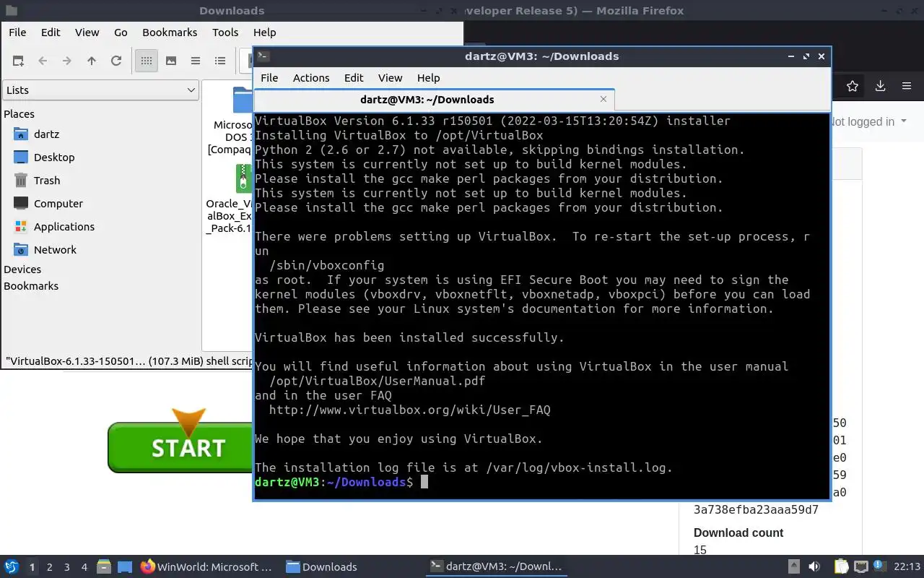Reload the Downloads folder view
Screen dimensions: 924x578
pyautogui.click(x=116, y=61)
